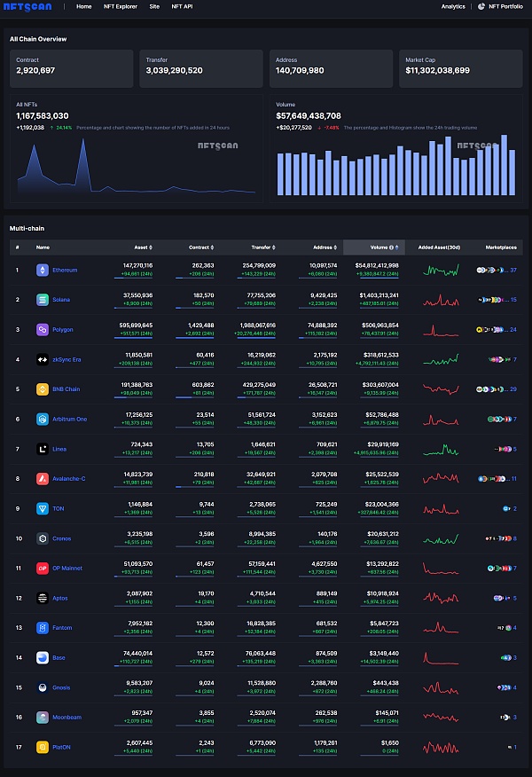Click Ethereum marketplaces count 37
532x777 pixels.
[513, 270]
